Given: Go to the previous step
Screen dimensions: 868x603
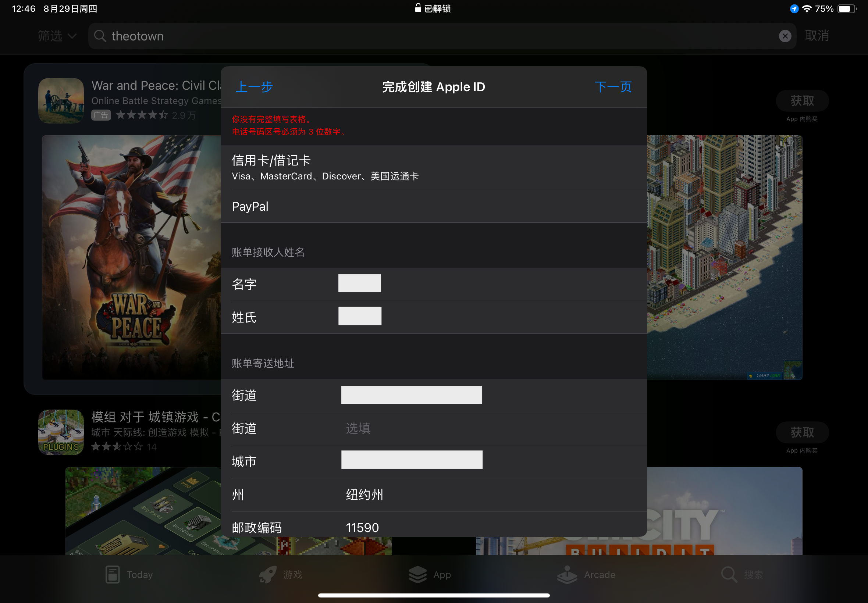Looking at the screenshot, I should coord(254,87).
